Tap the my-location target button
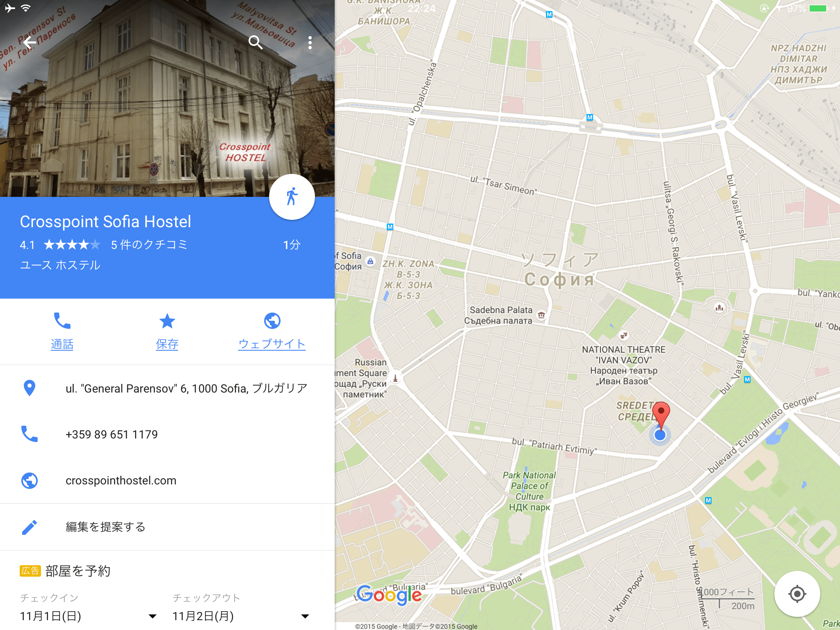Viewport: 840px width, 630px height. coord(797,593)
